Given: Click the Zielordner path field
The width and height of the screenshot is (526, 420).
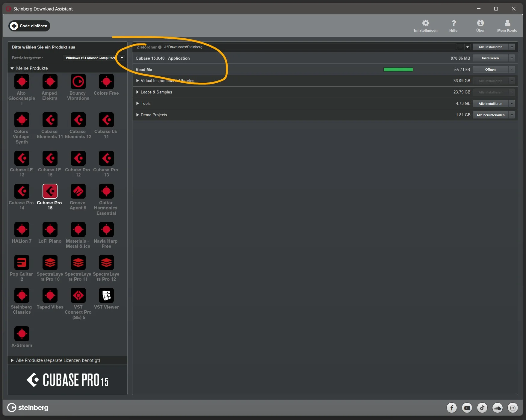Looking at the screenshot, I should point(309,47).
